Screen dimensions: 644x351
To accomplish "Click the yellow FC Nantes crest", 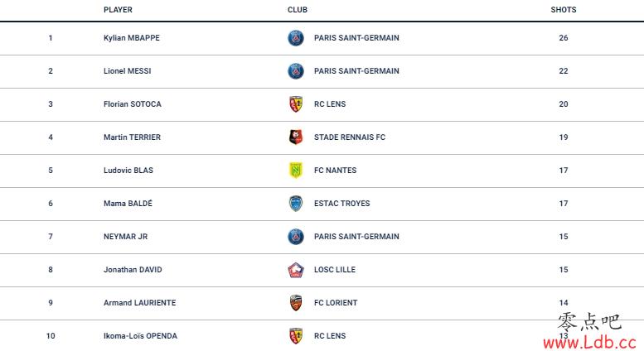I will point(296,171).
